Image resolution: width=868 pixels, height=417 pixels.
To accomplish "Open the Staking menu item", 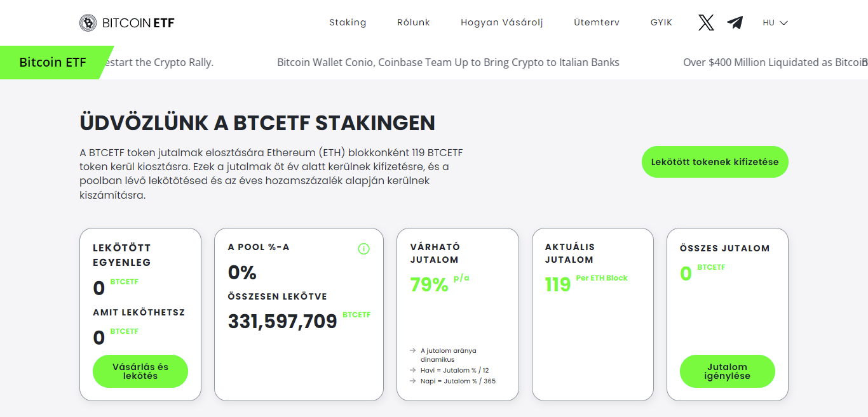I will coord(348,23).
